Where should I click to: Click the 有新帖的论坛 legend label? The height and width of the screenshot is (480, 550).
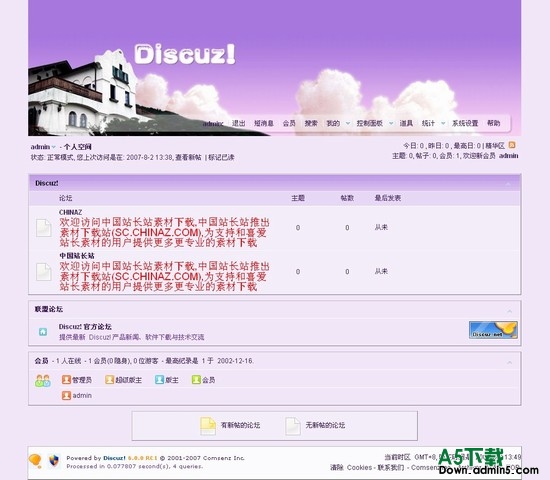click(x=240, y=425)
